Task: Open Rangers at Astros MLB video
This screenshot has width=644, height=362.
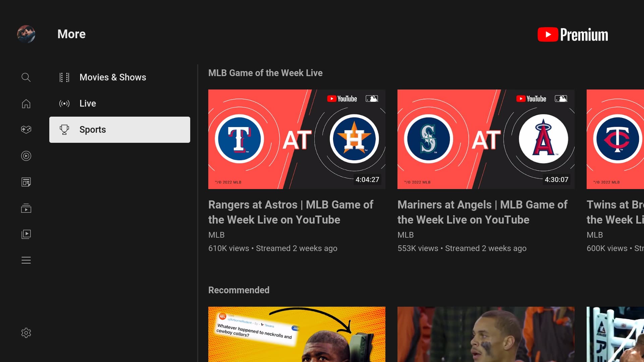Action: [297, 139]
